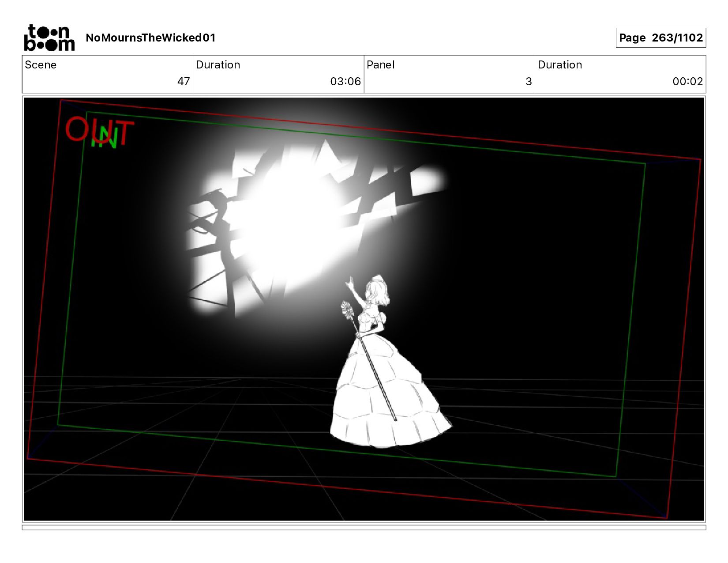This screenshot has height=563, width=728.
Task: Click the Toon Boom logo
Action: (x=49, y=38)
